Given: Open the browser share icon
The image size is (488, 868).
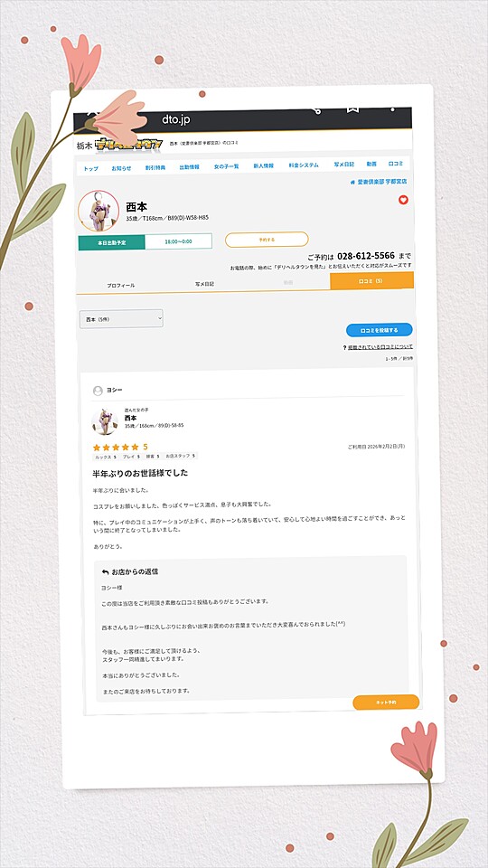Looking at the screenshot, I should (x=316, y=110).
